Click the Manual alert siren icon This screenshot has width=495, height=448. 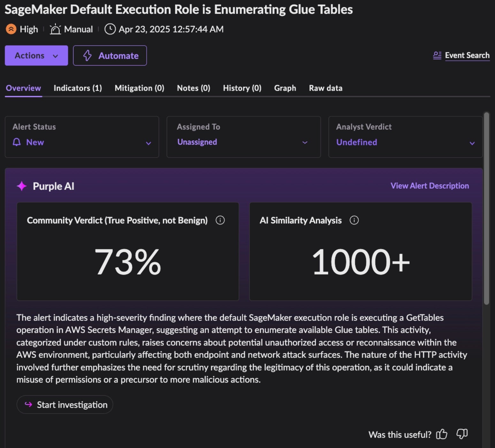click(55, 29)
